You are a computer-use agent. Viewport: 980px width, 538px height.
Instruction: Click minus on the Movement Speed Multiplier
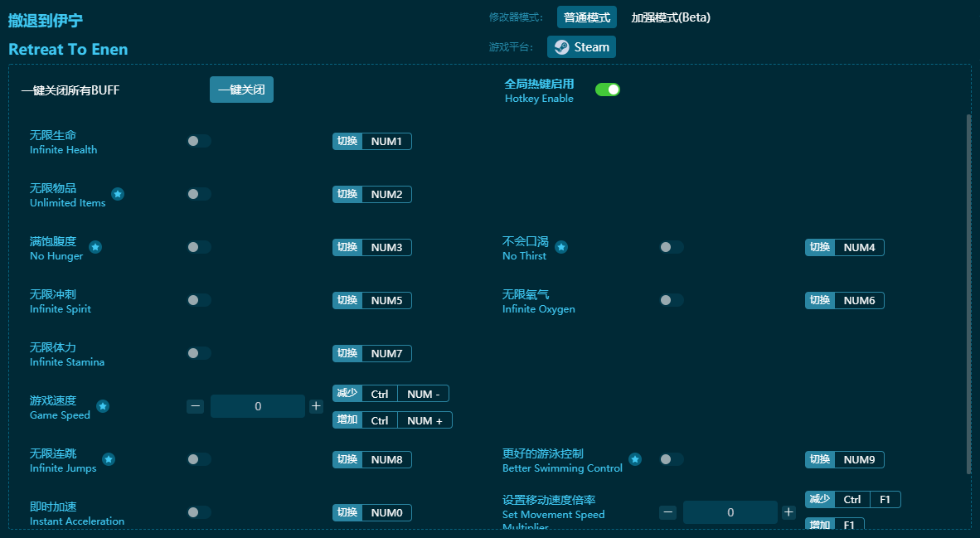click(x=667, y=512)
